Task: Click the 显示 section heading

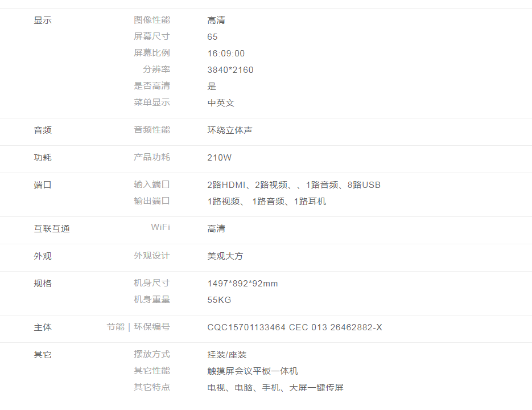Action: [43, 20]
